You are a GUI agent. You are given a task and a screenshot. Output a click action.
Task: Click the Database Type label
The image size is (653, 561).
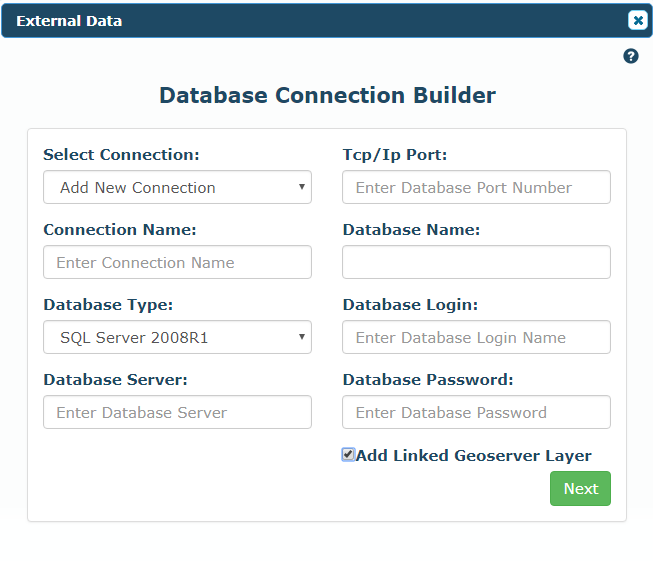pos(108,305)
